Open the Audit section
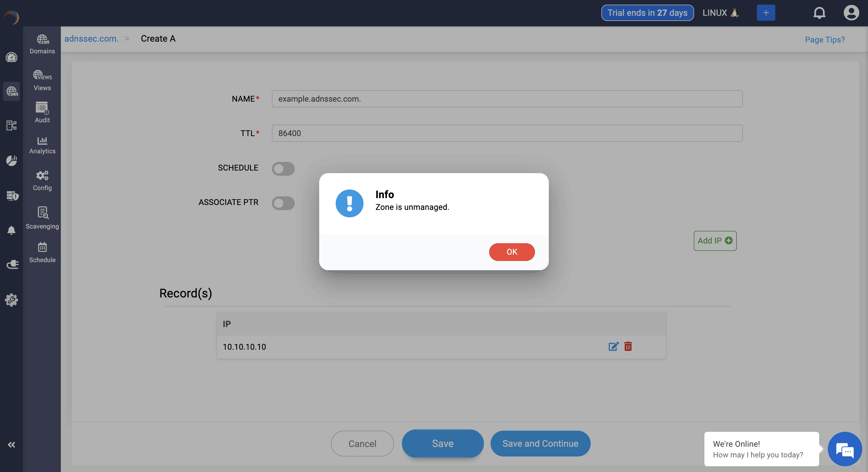 (x=42, y=113)
